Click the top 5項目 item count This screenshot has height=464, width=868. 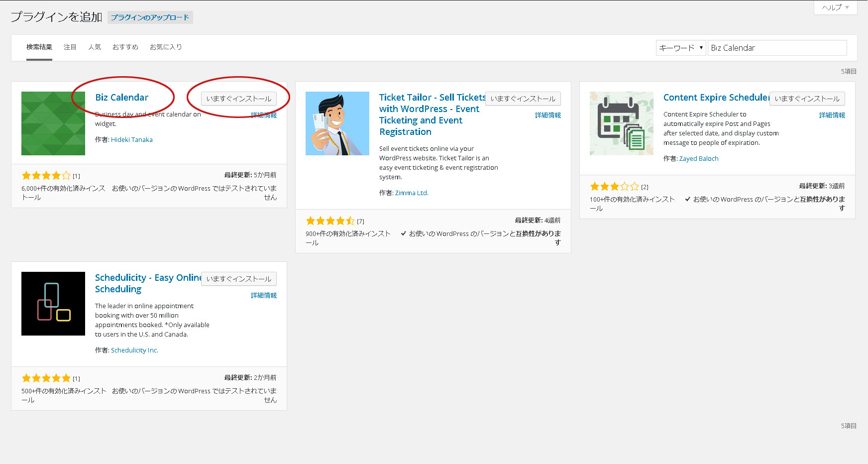click(849, 72)
